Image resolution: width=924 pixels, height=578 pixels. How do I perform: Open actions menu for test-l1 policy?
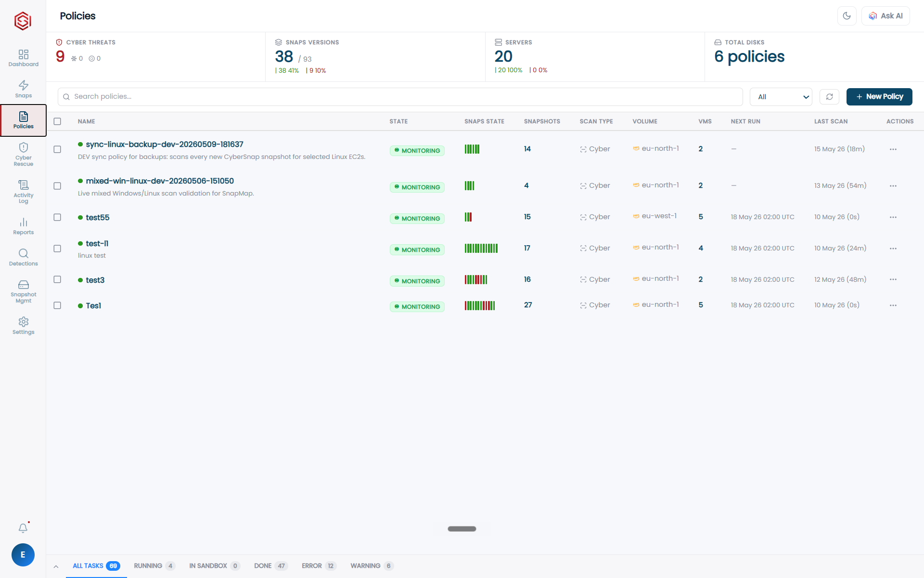coord(893,249)
